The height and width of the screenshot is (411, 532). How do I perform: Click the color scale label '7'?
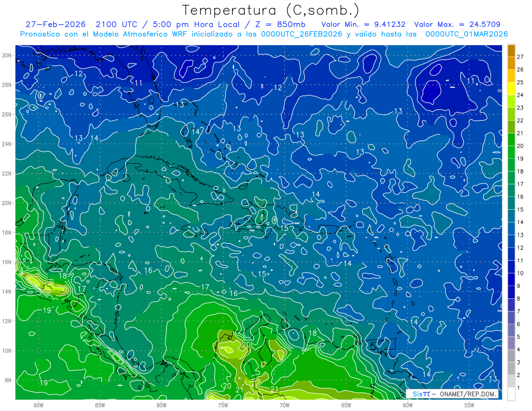519,311
